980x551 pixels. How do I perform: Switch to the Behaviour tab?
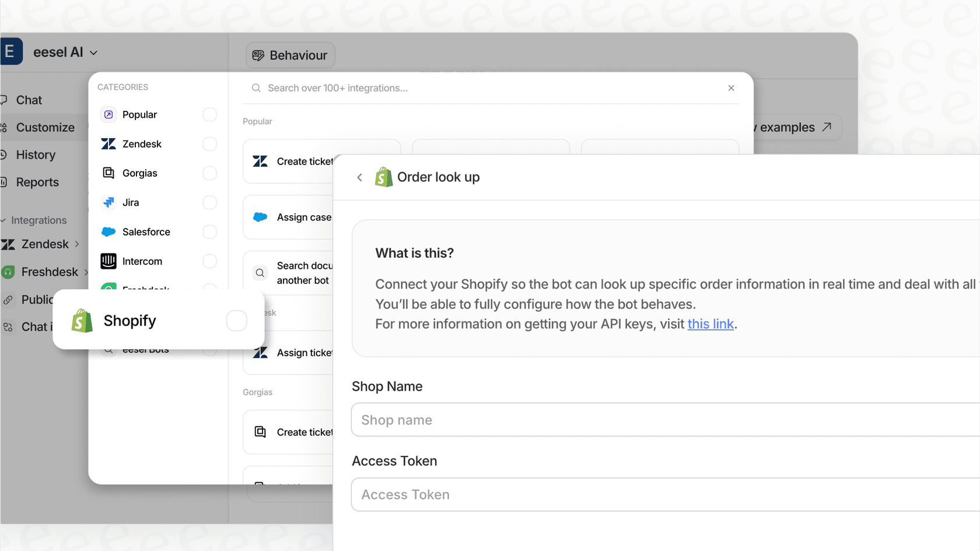290,55
